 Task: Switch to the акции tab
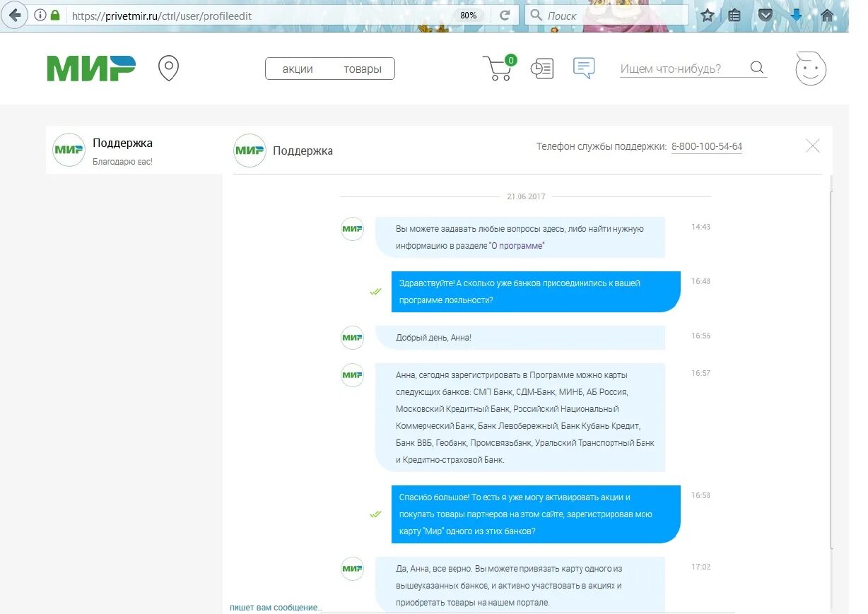[298, 69]
